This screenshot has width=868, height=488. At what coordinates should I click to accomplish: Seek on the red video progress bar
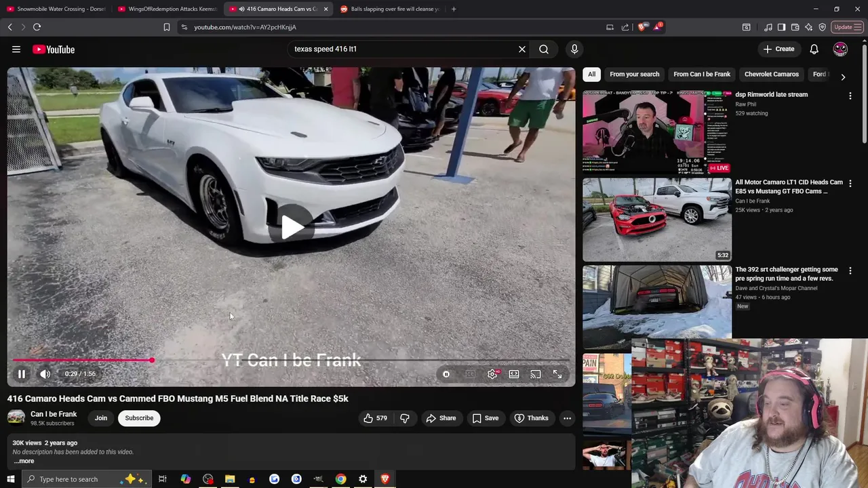[292, 361]
